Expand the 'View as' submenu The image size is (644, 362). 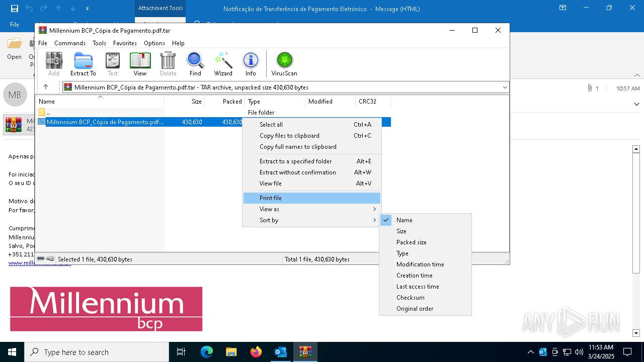click(x=311, y=209)
